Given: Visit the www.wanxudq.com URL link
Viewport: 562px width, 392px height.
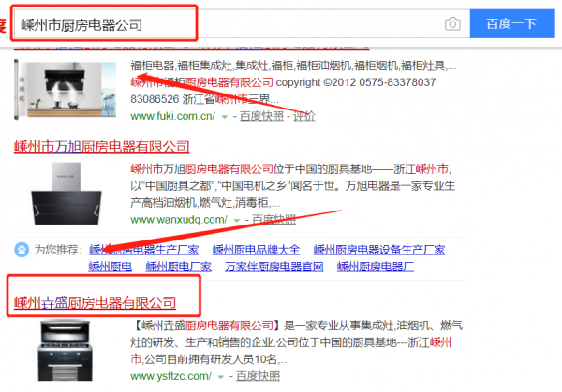Looking at the screenshot, I should pyautogui.click(x=179, y=219).
